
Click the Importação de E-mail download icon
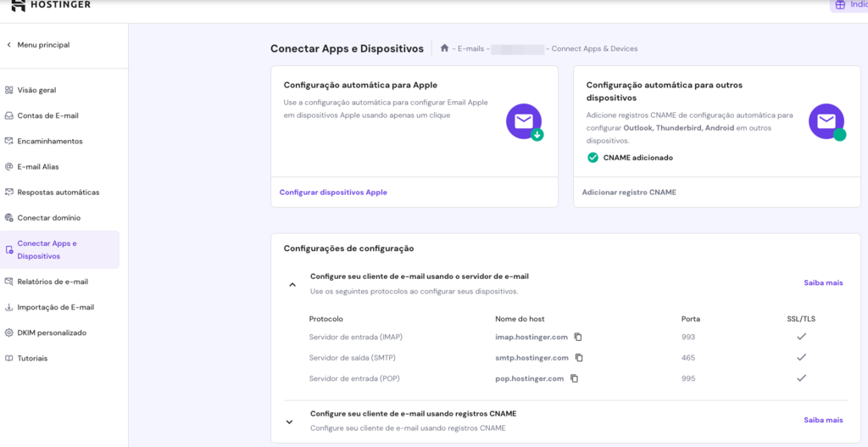click(x=8, y=307)
